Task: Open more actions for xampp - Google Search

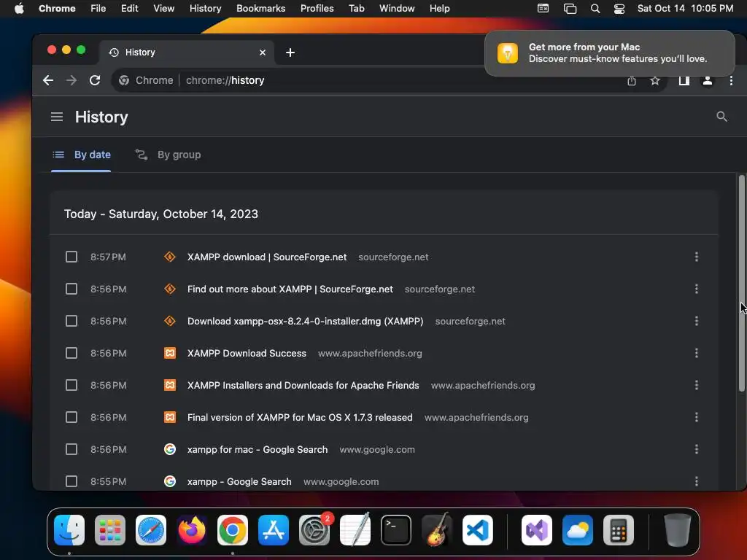Action: coord(697,481)
